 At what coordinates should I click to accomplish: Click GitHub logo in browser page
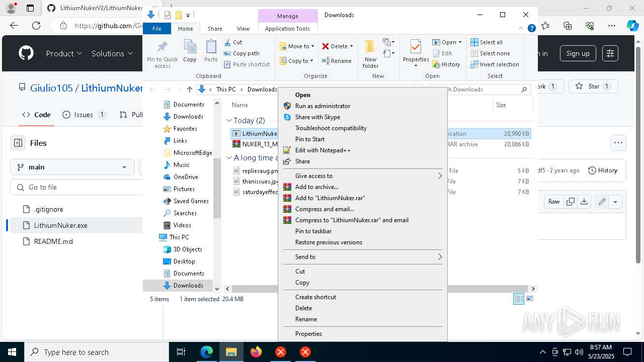[26, 53]
